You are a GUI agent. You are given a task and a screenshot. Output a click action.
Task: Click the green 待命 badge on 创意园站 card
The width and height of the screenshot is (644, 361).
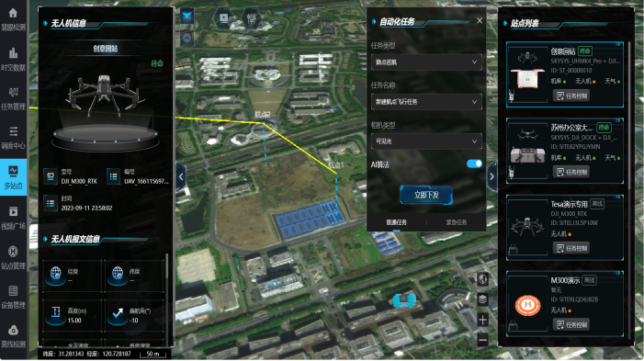pyautogui.click(x=585, y=51)
